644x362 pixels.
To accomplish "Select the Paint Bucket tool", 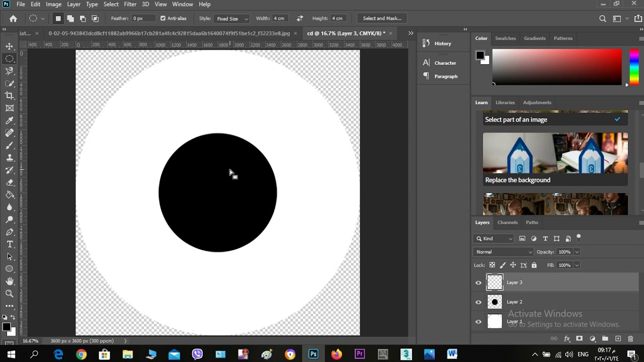I will tap(10, 195).
